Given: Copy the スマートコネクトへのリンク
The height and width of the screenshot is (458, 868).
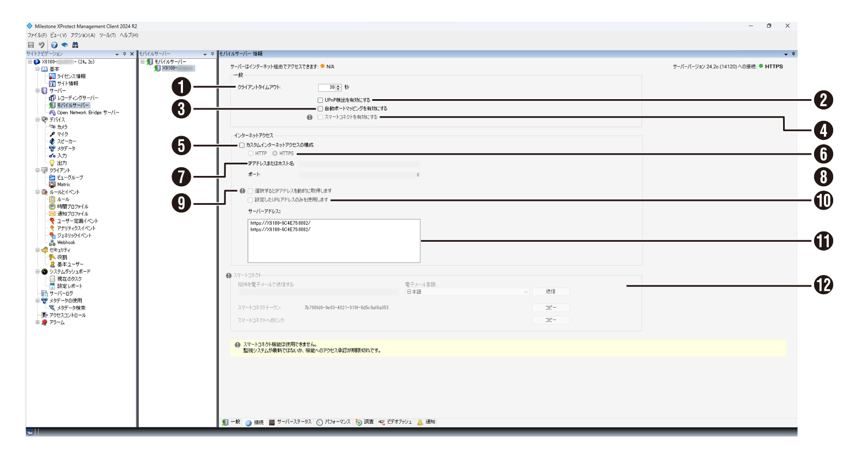Looking at the screenshot, I should click(551, 320).
